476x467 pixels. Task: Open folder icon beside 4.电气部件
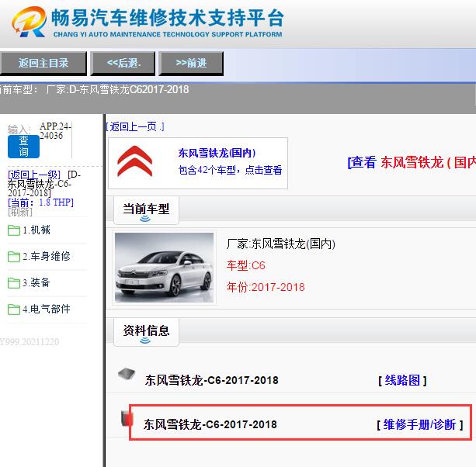point(14,310)
